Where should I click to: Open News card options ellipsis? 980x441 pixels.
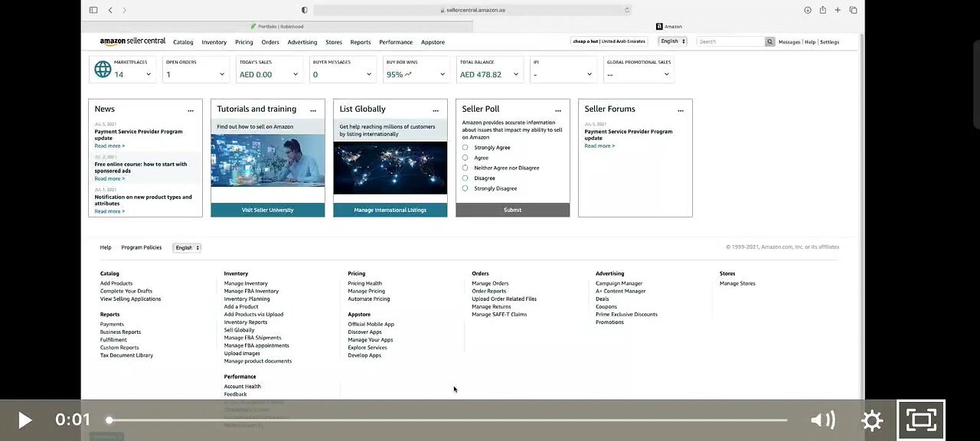(x=191, y=110)
